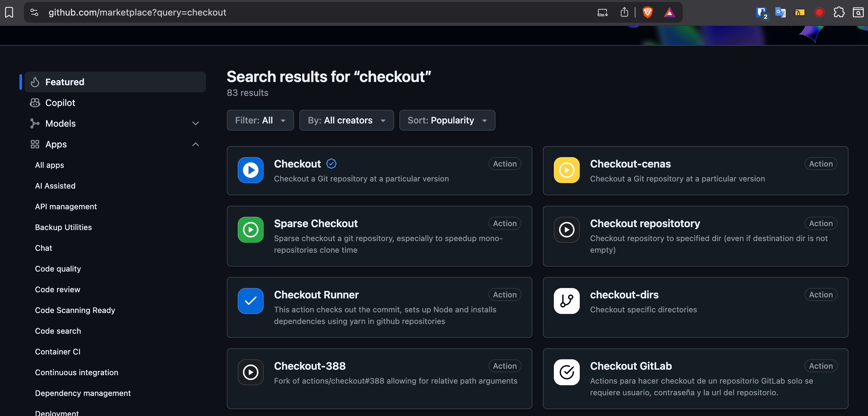
Task: Open the Checkout-388 action title link
Action: (x=310, y=366)
